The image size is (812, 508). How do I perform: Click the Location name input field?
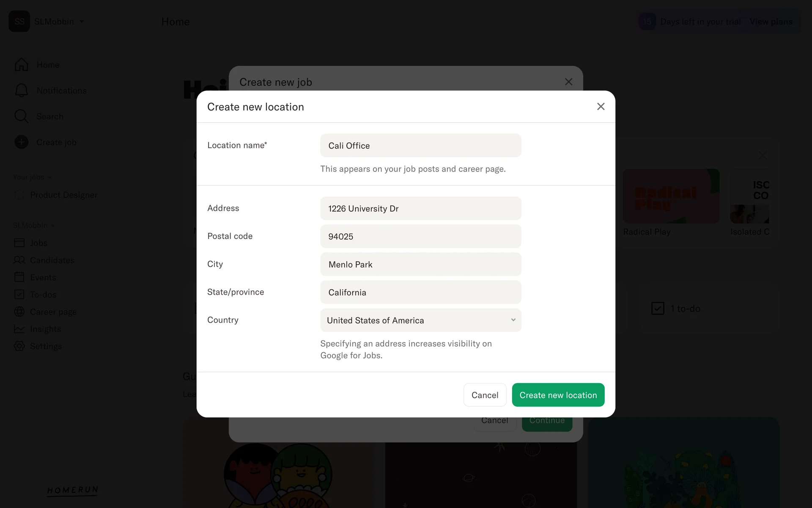[420, 146]
